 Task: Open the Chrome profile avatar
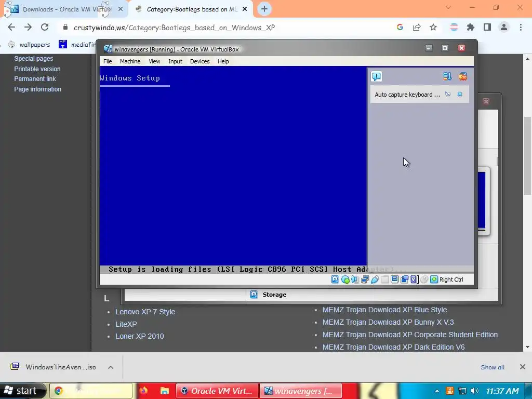coord(504,28)
